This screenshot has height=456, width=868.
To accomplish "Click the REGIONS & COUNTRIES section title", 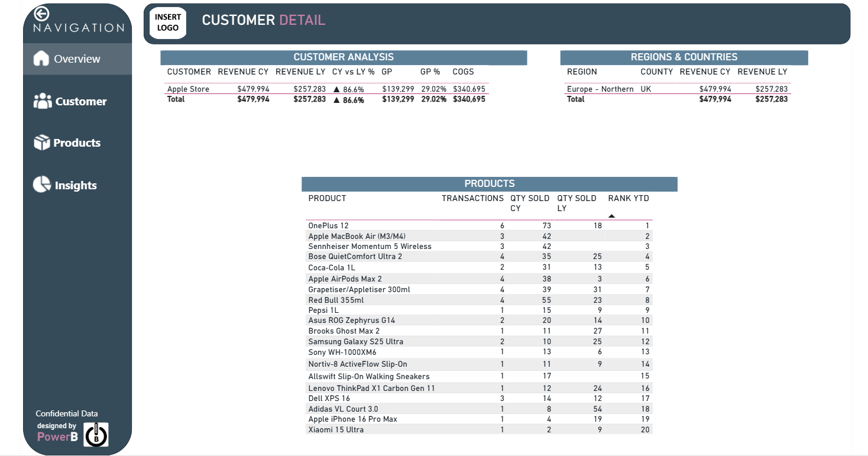I will point(684,57).
